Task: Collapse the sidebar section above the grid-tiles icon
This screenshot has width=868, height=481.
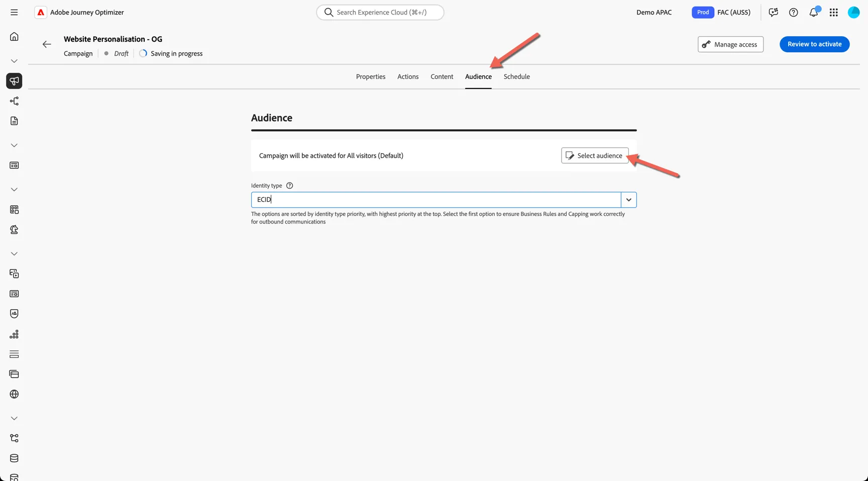Action: click(x=14, y=189)
